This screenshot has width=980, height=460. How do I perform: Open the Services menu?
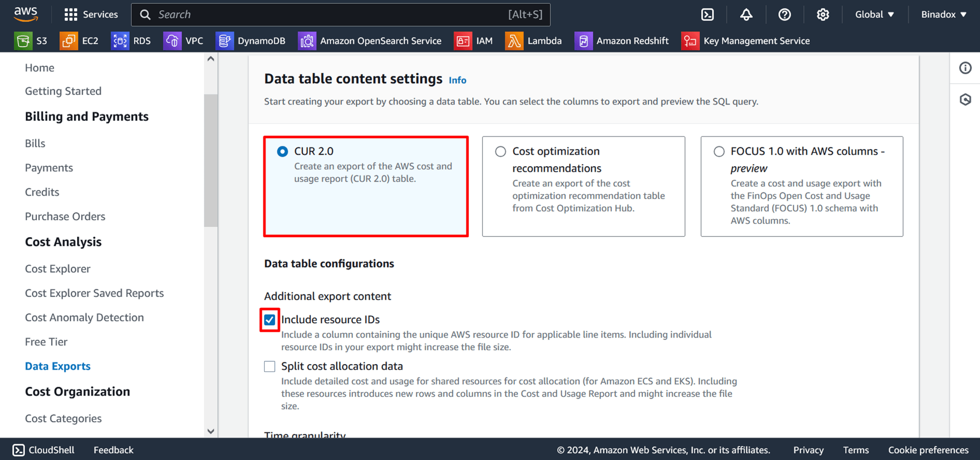click(x=91, y=14)
